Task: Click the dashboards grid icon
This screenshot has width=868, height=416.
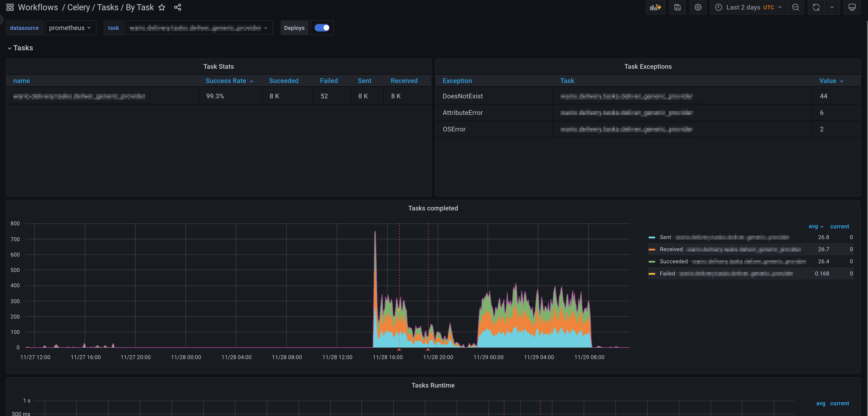Action: click(10, 7)
